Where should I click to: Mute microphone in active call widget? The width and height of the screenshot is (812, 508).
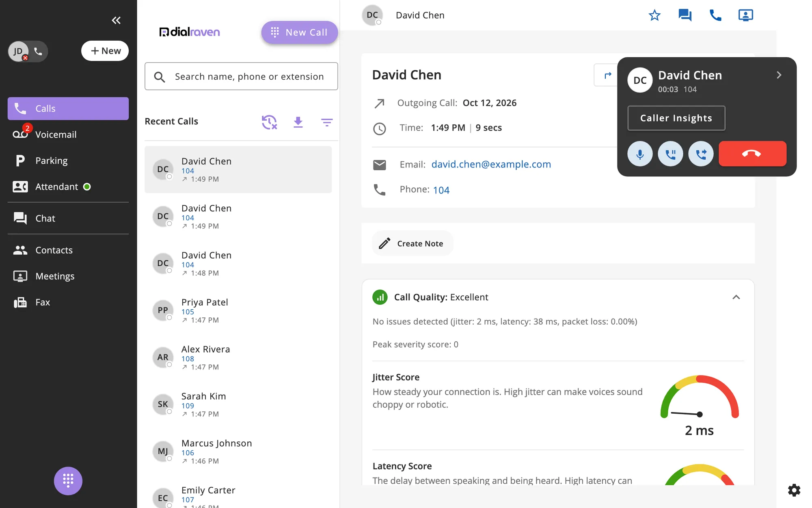click(640, 154)
